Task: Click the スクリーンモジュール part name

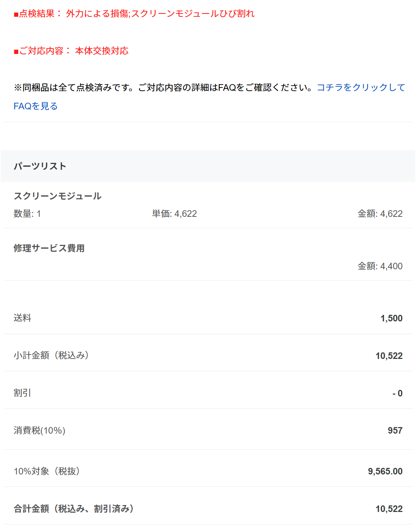Action: coord(58,196)
